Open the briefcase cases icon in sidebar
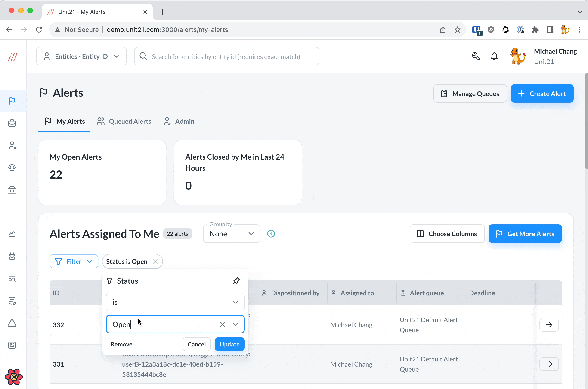Image resolution: width=588 pixels, height=389 pixels. [12, 123]
